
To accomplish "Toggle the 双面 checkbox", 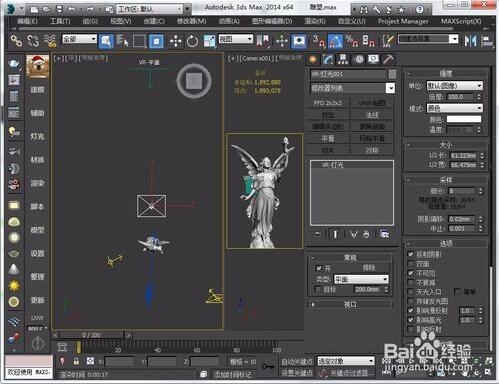I will pyautogui.click(x=411, y=264).
